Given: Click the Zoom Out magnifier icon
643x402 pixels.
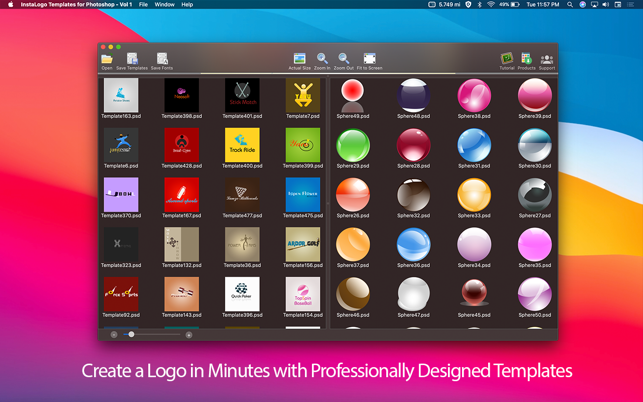Looking at the screenshot, I should (x=344, y=59).
